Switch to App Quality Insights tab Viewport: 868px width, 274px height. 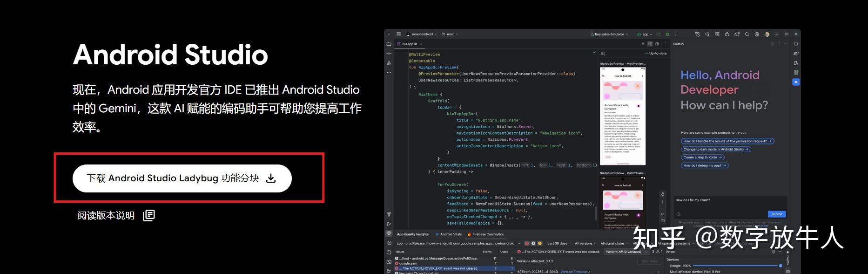[412, 234]
